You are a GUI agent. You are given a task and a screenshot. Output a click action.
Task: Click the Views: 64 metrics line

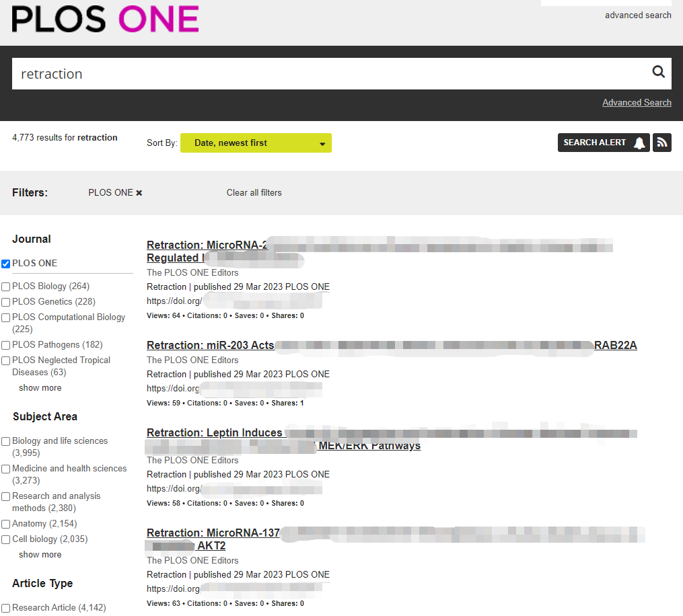(x=225, y=315)
